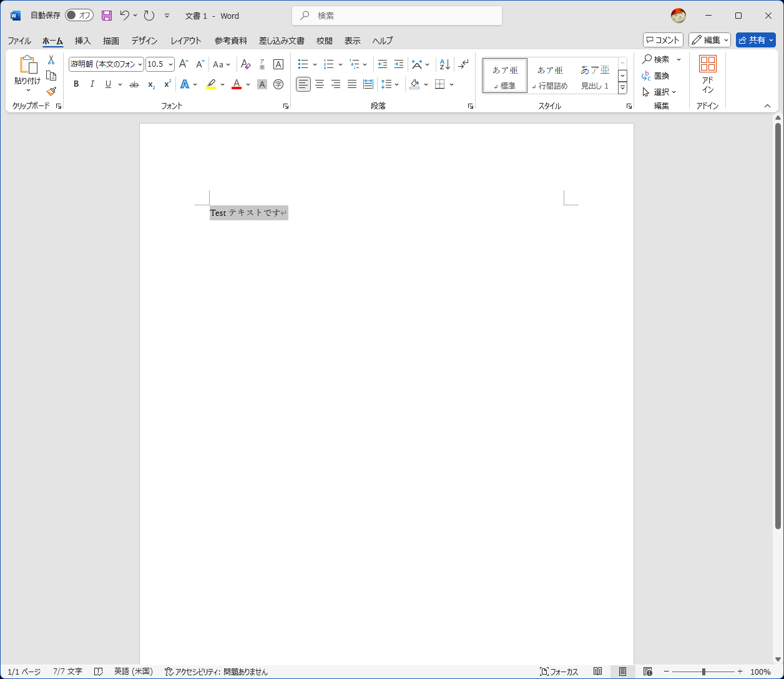This screenshot has height=679, width=784.
Task: Switch to the 挿入 ribbon tab
Action: click(82, 41)
